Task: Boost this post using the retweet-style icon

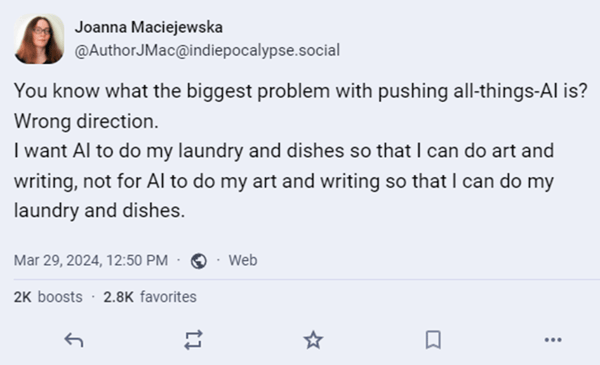Action: pyautogui.click(x=193, y=340)
